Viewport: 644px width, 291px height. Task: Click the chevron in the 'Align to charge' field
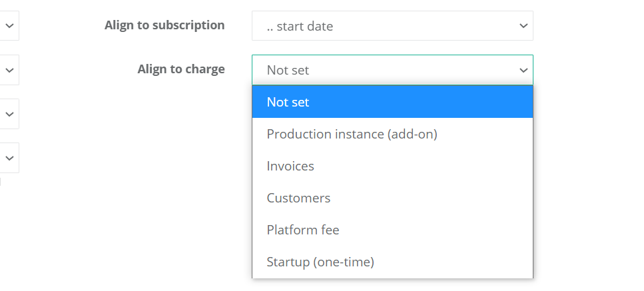coord(523,70)
